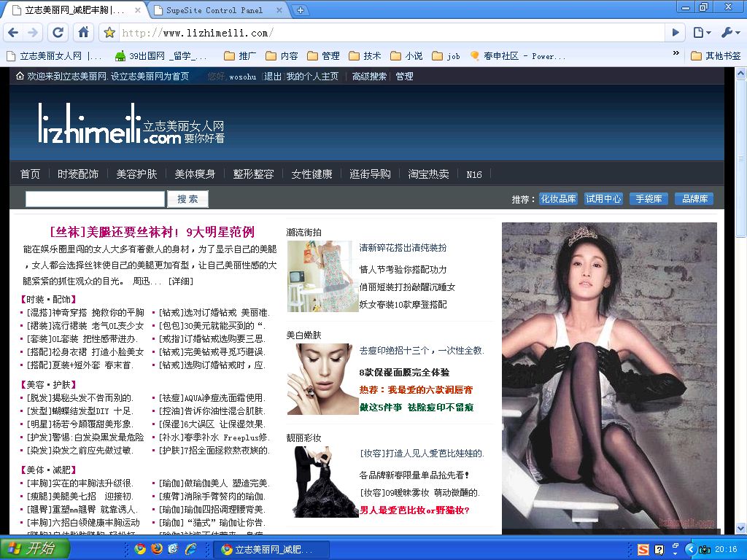747x560 pixels.
Task: Open the wrench settings menu
Action: click(x=729, y=33)
